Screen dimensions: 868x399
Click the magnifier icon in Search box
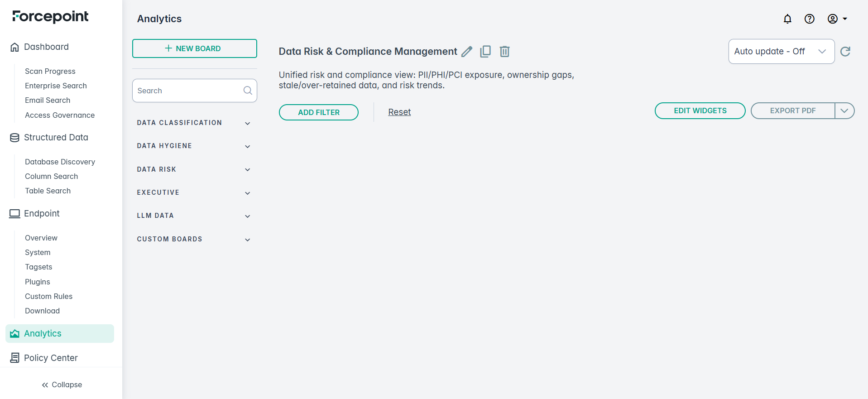[x=248, y=91]
